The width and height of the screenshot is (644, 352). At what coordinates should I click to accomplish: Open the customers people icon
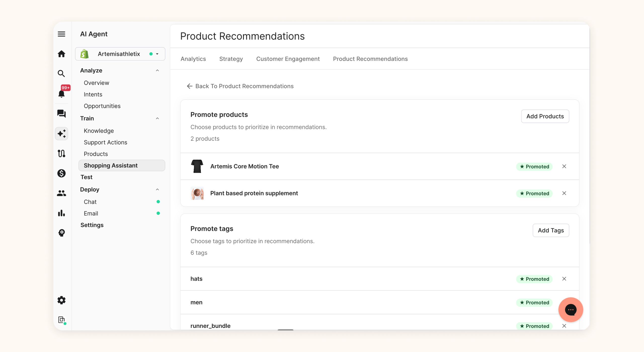[61, 193]
